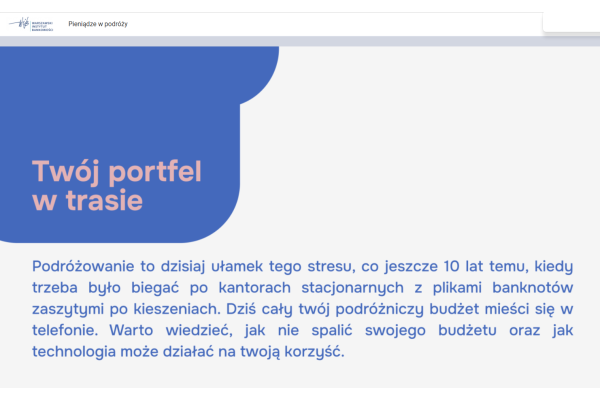Click the blank white panel in top-right corner
600x400 pixels.
tap(571, 23)
